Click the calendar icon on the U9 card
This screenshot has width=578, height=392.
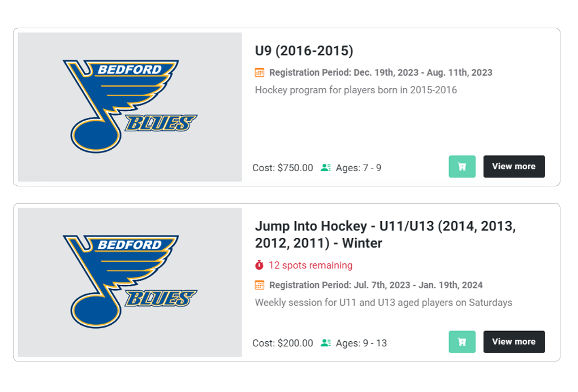260,72
